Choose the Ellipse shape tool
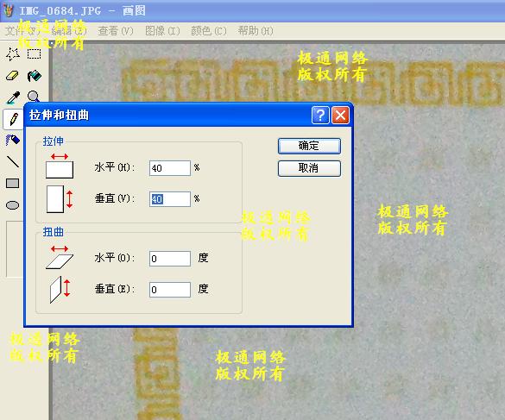The width and height of the screenshot is (505, 420). (x=13, y=205)
